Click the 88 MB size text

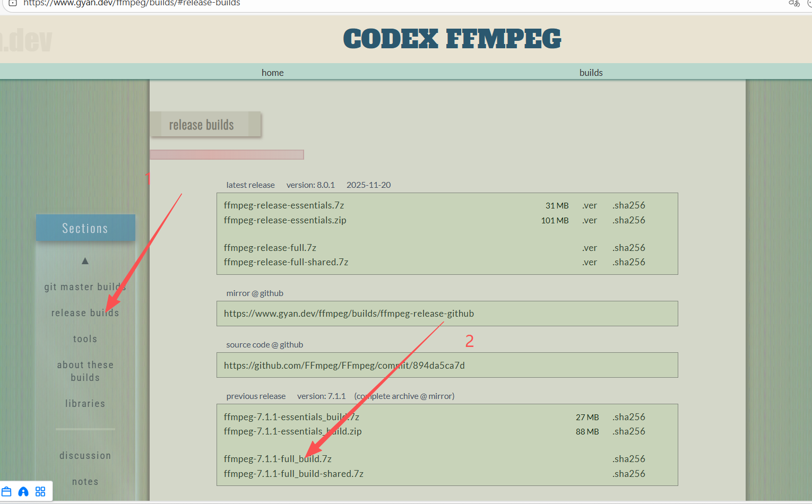coord(587,432)
